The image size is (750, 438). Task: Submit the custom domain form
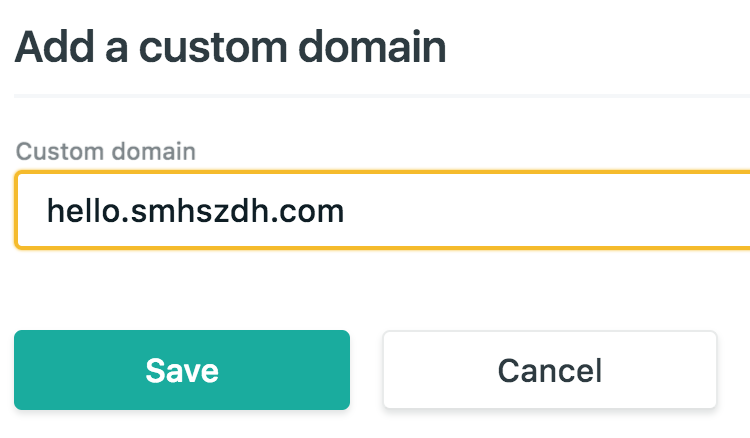click(x=182, y=370)
